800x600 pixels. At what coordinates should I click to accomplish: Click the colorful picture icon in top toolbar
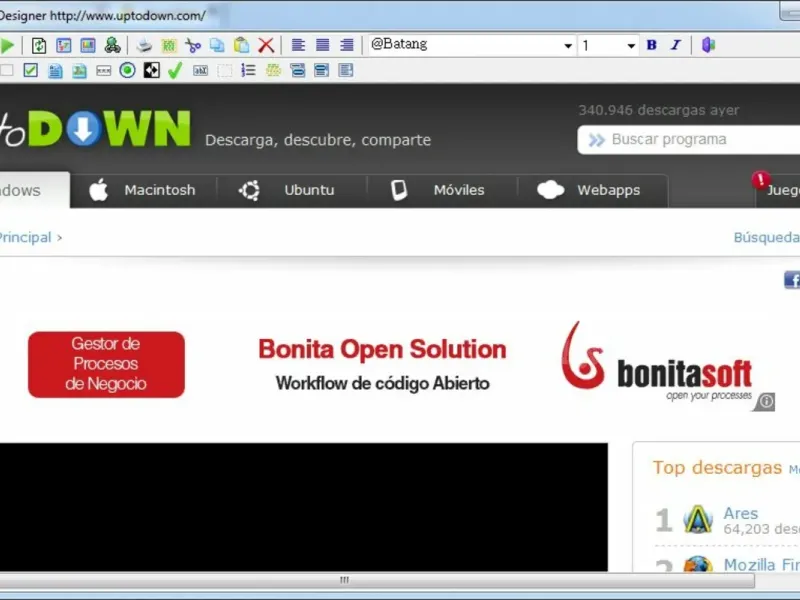coord(88,45)
